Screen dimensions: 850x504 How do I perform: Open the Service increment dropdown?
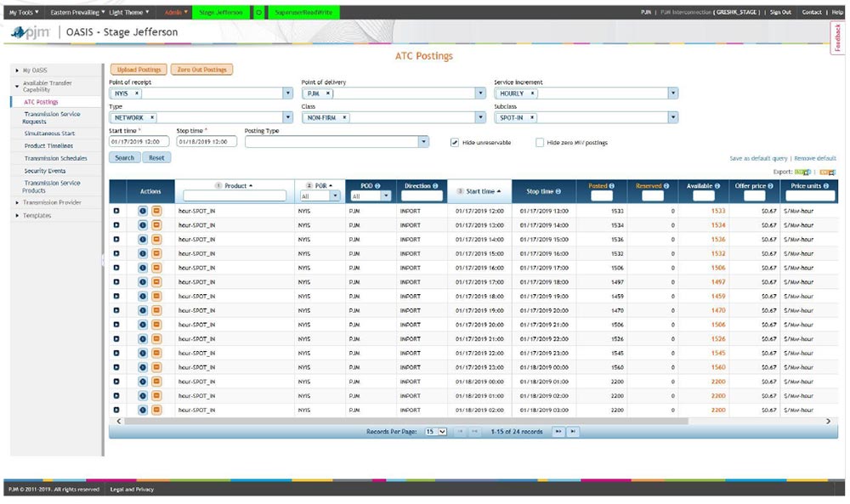(x=673, y=93)
